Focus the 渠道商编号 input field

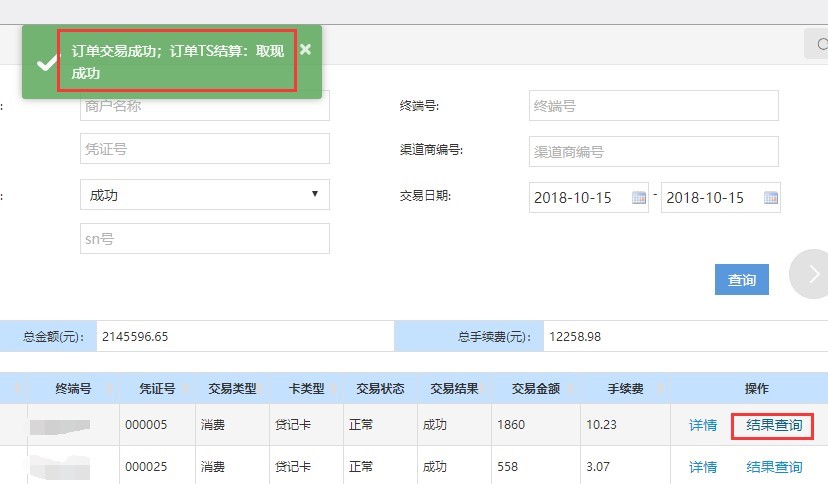[x=654, y=151]
